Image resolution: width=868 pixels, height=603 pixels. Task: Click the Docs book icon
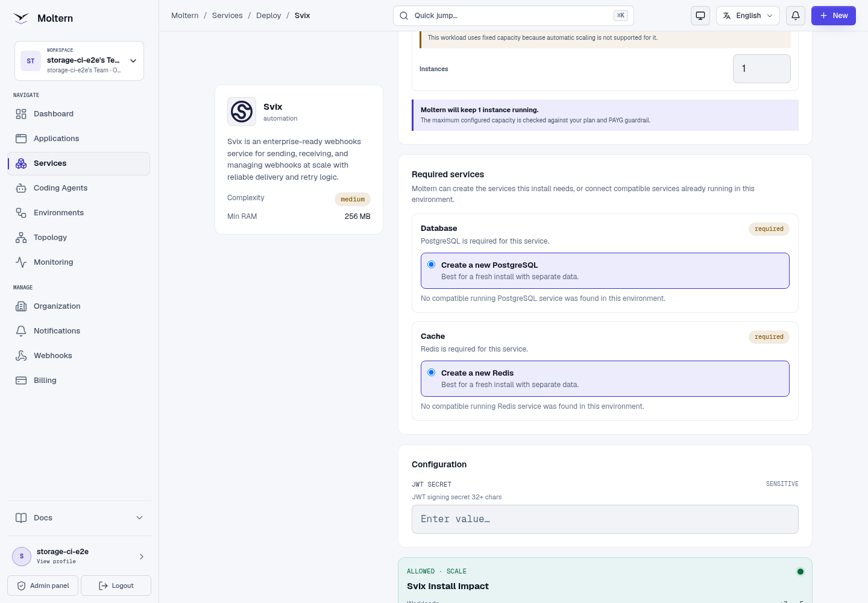(21, 518)
